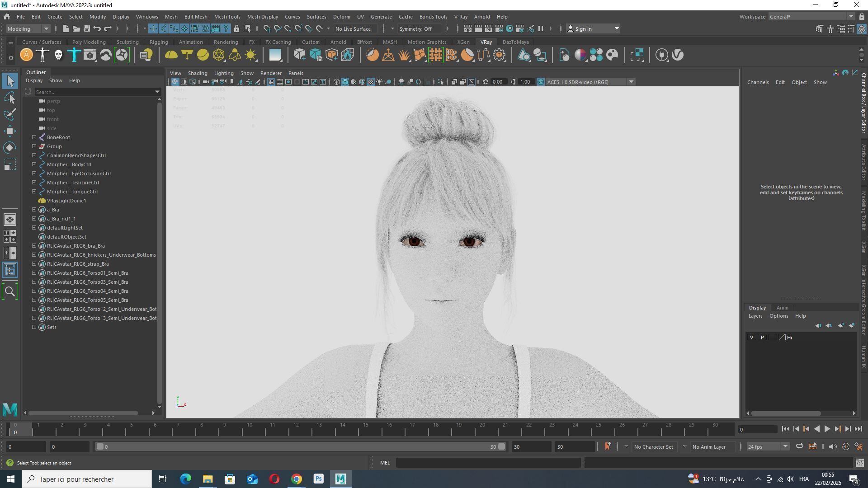This screenshot has height=488, width=868.
Task: Switch to the Anim layer tab
Action: (782, 308)
